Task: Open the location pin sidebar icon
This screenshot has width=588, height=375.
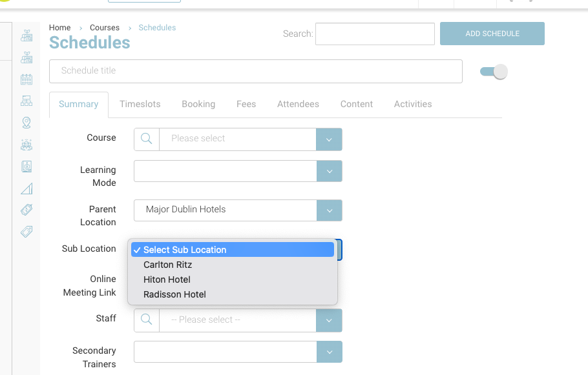Action: click(26, 123)
